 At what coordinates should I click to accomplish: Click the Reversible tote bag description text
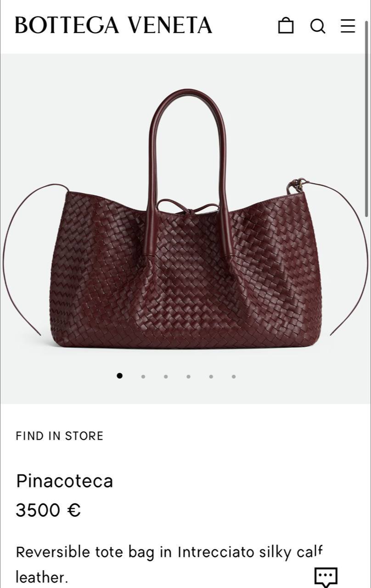[169, 564]
